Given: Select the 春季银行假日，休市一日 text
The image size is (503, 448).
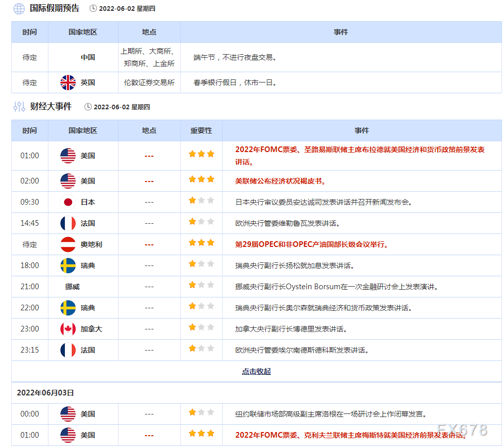Looking at the screenshot, I should pyautogui.click(x=235, y=83).
